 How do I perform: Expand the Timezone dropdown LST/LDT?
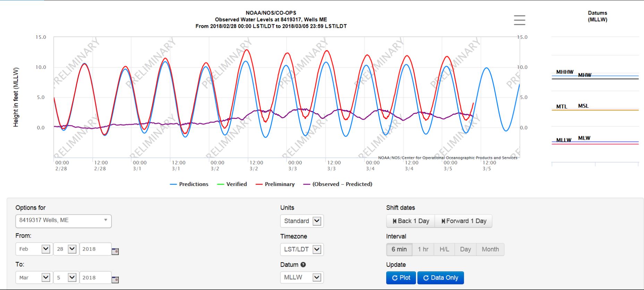click(302, 249)
